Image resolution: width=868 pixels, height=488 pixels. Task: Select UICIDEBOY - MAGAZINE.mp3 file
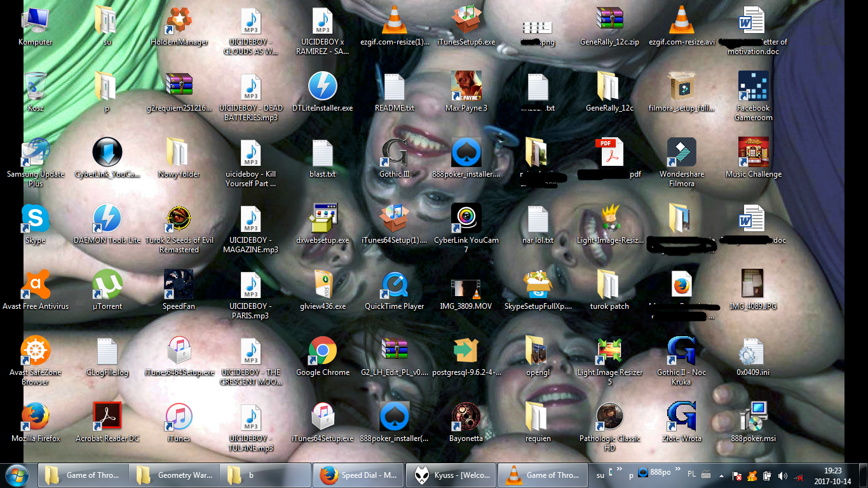pyautogui.click(x=251, y=229)
